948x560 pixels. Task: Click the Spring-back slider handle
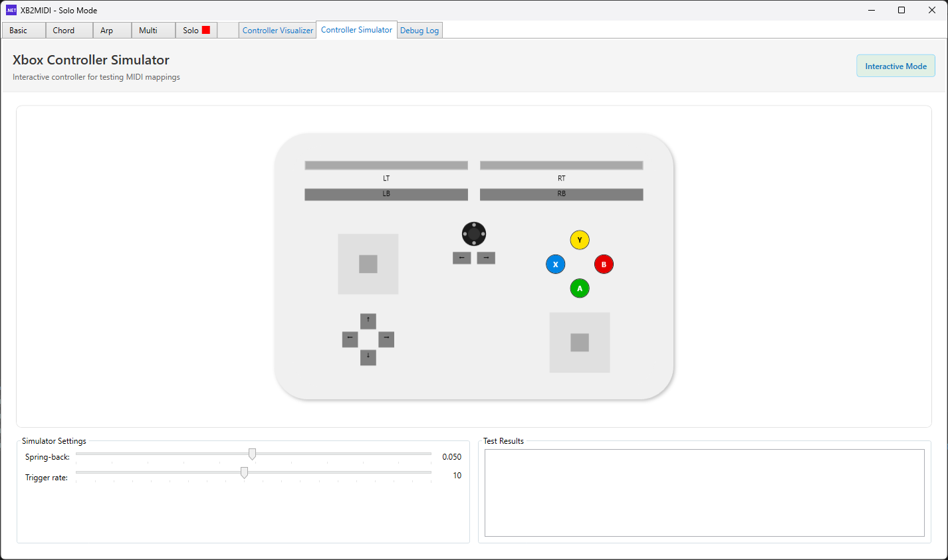[x=252, y=454]
